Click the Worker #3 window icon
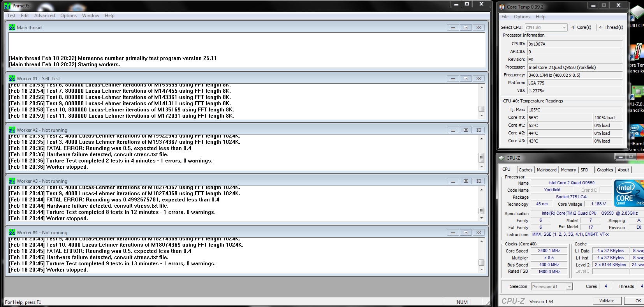644x307 pixels. click(x=12, y=181)
